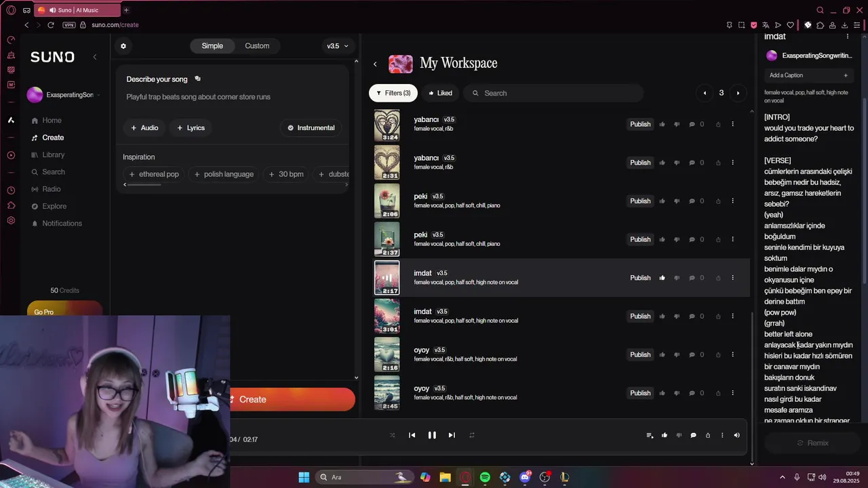Go back with My Workspace back arrow
This screenshot has height=488, width=868.
(x=375, y=64)
